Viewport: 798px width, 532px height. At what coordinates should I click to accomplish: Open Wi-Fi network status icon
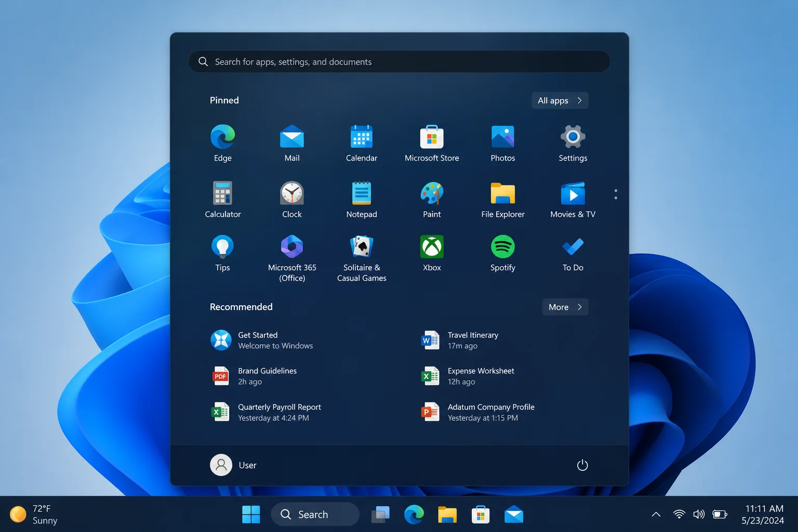coord(679,514)
